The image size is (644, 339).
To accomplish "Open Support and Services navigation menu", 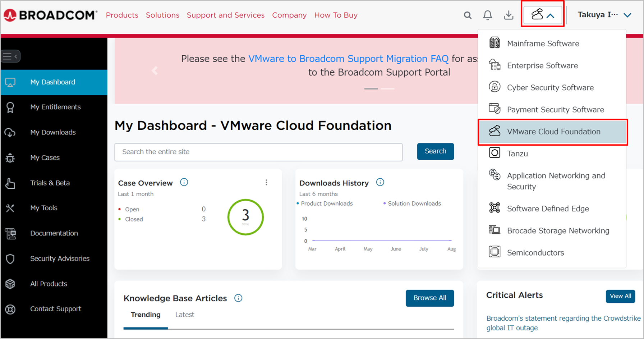I will (226, 15).
